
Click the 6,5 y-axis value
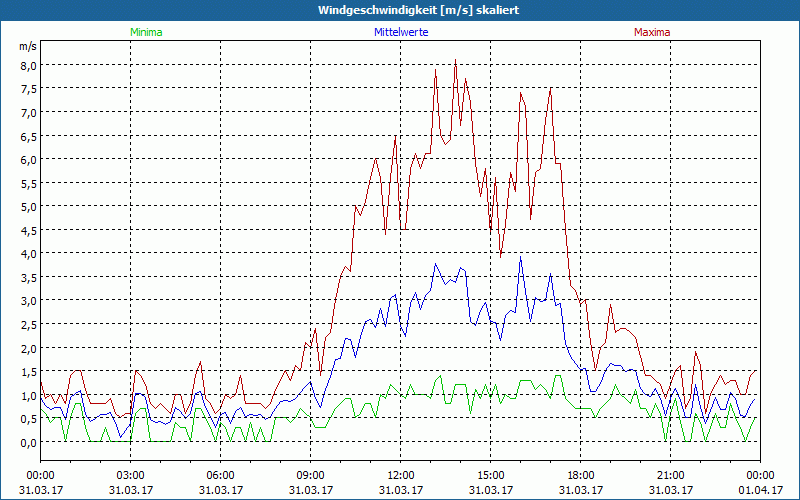[x=29, y=136]
